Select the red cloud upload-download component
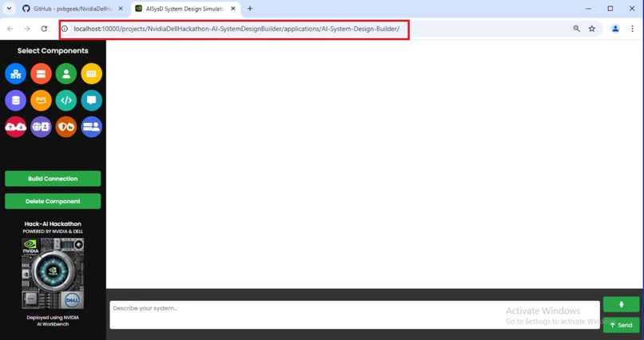This screenshot has width=644, height=340. click(16, 127)
